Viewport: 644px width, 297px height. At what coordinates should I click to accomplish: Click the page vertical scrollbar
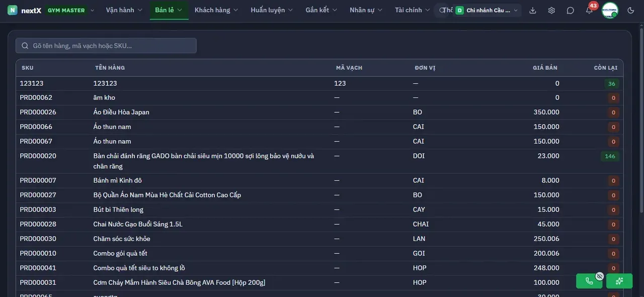click(641, 121)
